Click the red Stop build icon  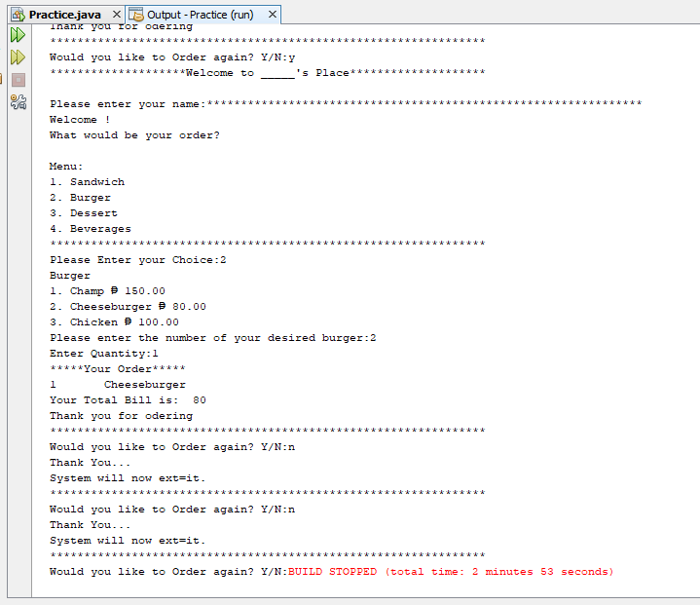(18, 80)
